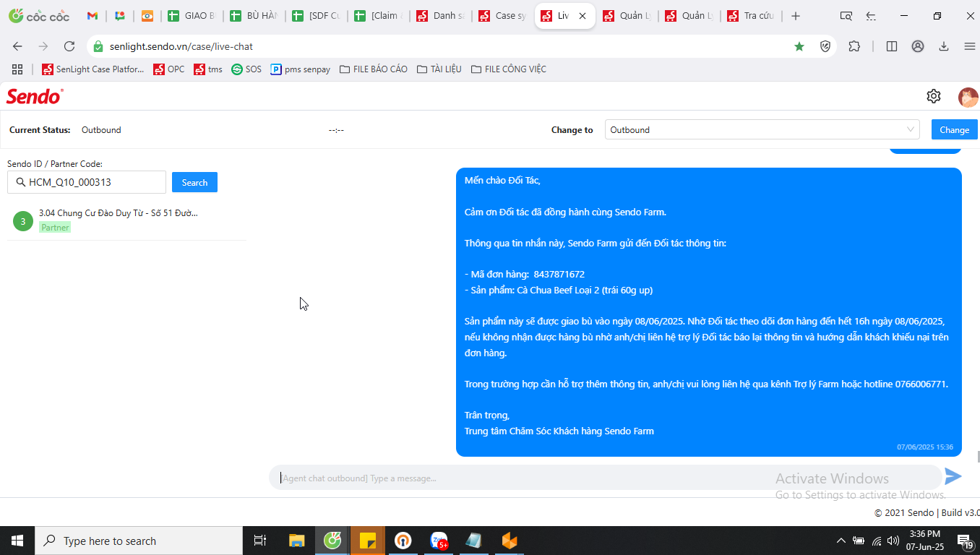The height and width of the screenshot is (555, 980).
Task: Open Task View on the taskbar
Action: click(x=260, y=541)
